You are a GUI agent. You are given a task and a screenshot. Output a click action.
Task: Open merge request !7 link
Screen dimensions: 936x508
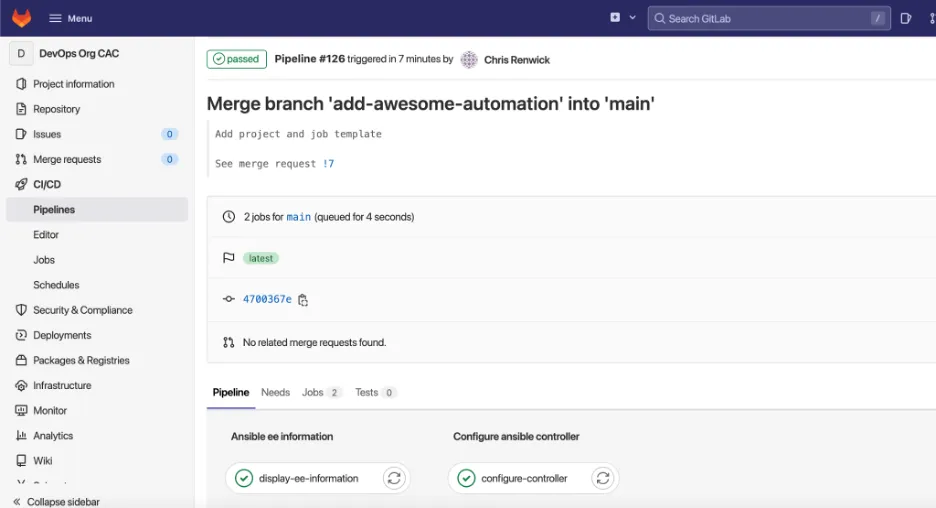tap(328, 164)
